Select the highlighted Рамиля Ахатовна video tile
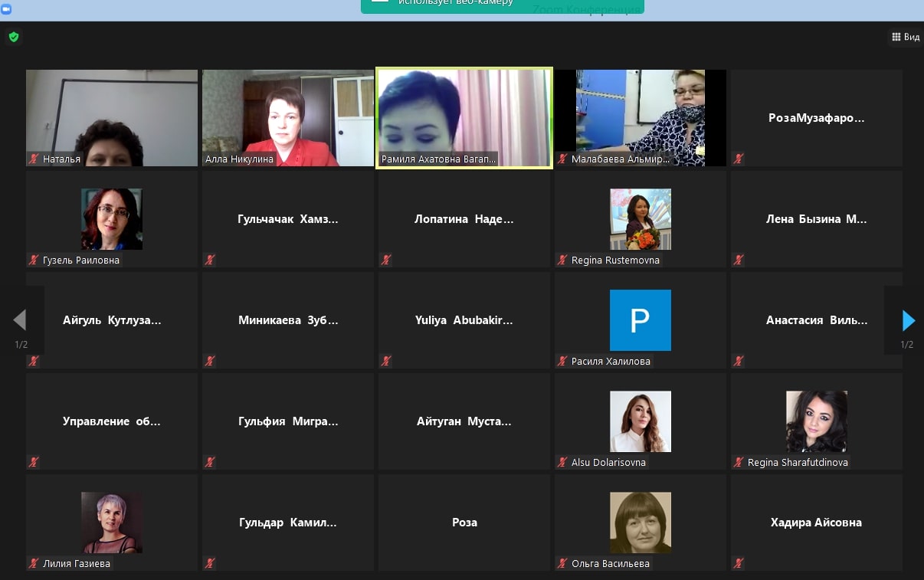 (x=464, y=118)
